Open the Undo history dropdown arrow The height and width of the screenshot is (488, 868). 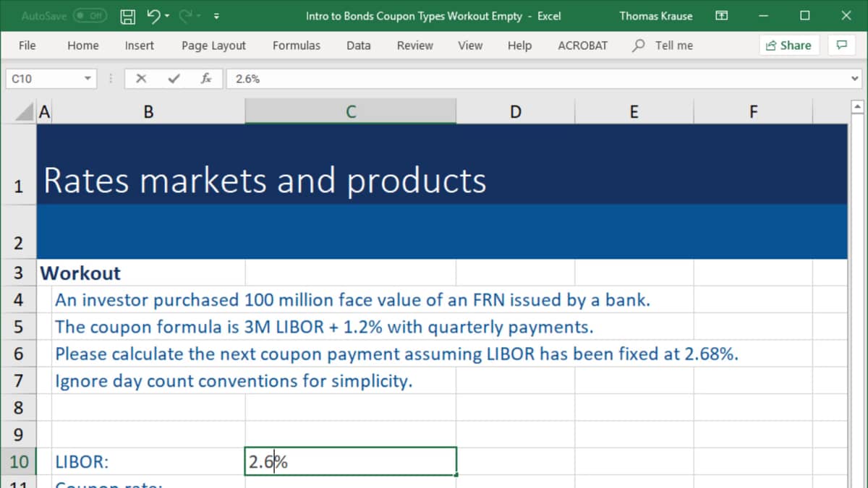[169, 16]
